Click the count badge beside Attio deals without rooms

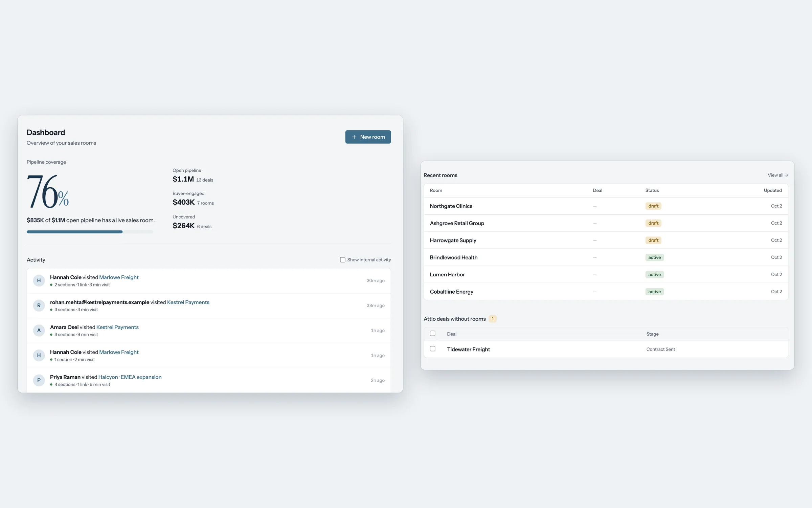tap(493, 319)
